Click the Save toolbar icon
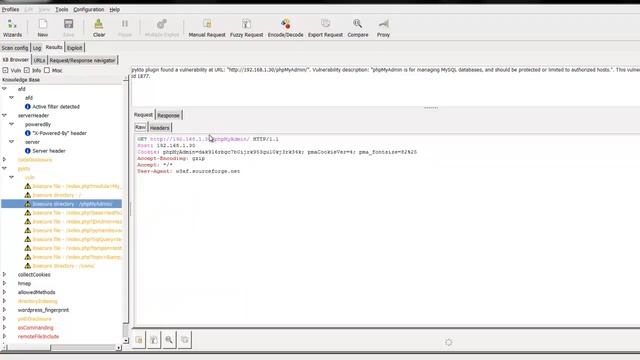640x360 pixels. 69,28
